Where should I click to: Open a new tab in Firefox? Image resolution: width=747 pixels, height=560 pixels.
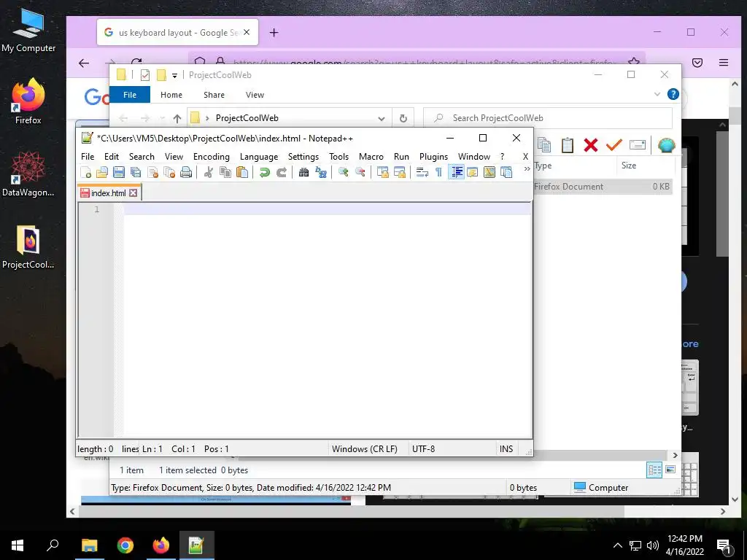274,32
